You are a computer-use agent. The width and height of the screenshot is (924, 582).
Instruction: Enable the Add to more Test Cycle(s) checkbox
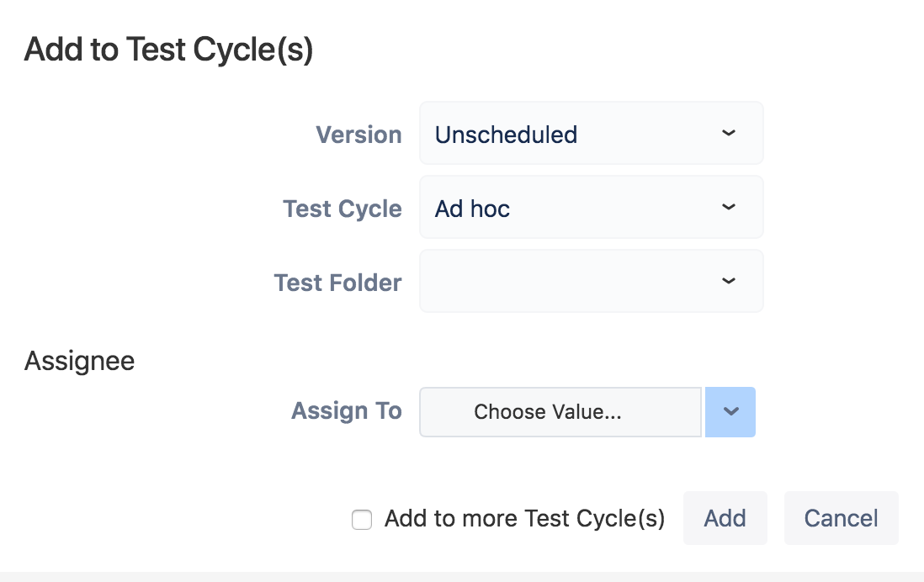click(362, 520)
